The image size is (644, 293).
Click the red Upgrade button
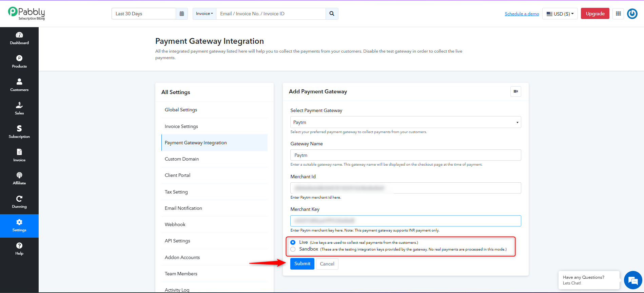(x=595, y=14)
